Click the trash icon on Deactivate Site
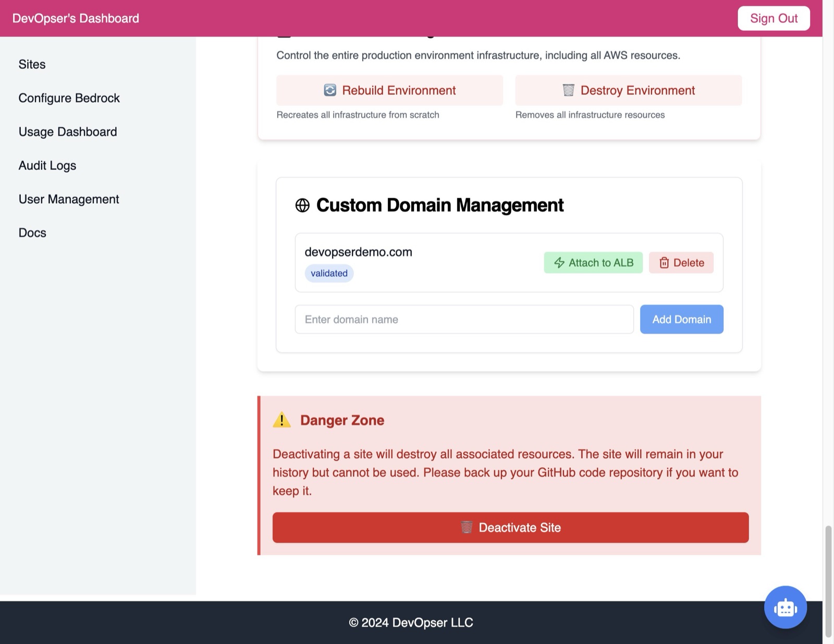This screenshot has height=644, width=834. tap(467, 527)
